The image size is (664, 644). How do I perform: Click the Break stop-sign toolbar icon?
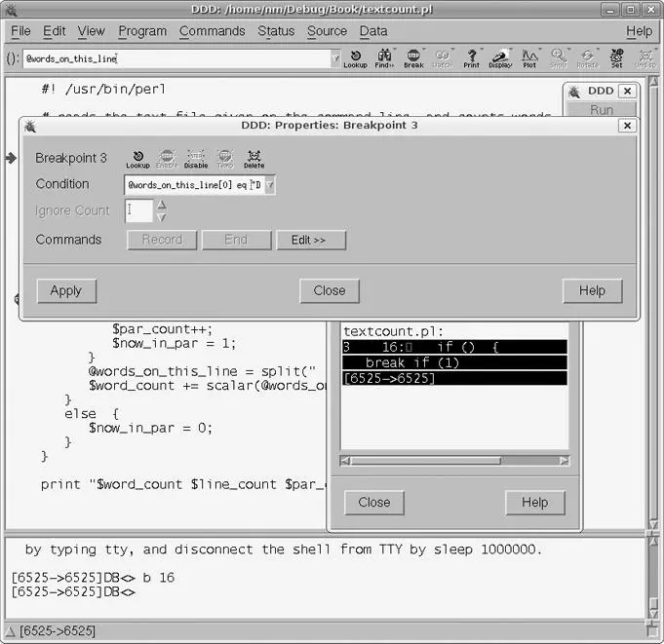click(413, 58)
